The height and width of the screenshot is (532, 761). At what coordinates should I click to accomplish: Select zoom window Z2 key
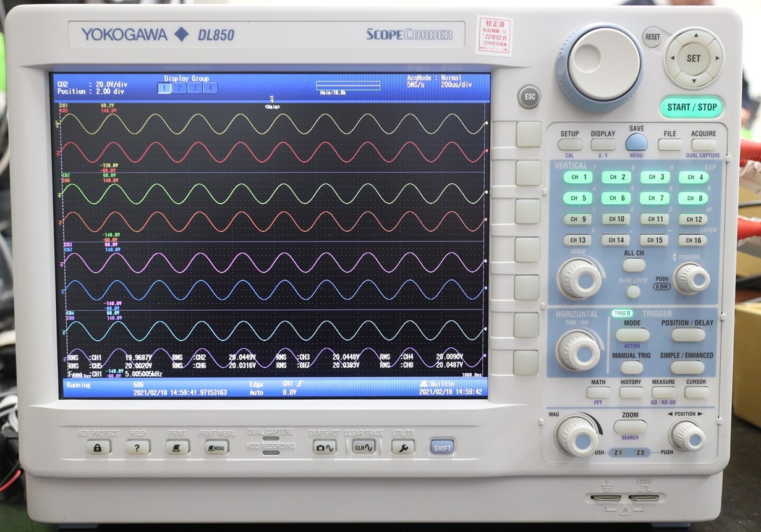point(640,452)
